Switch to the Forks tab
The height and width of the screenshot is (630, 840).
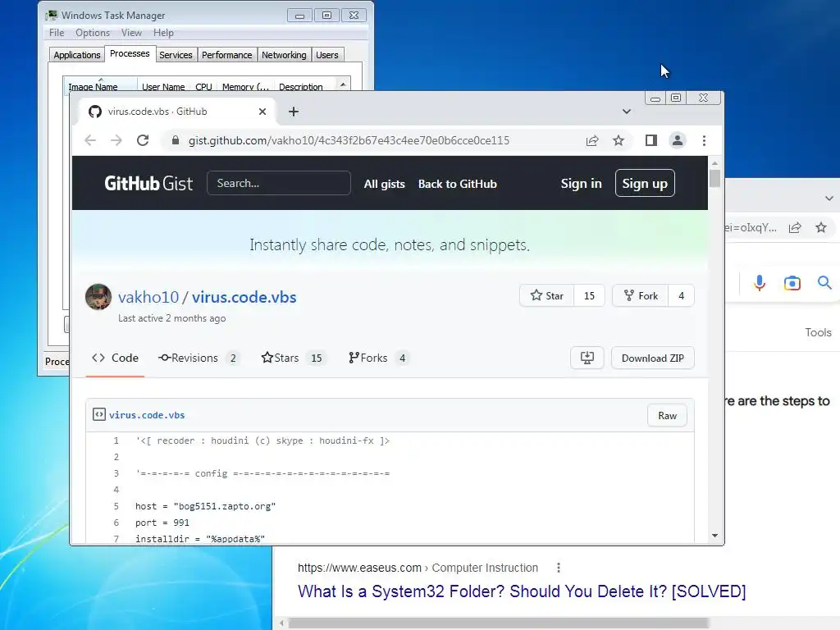[379, 358]
